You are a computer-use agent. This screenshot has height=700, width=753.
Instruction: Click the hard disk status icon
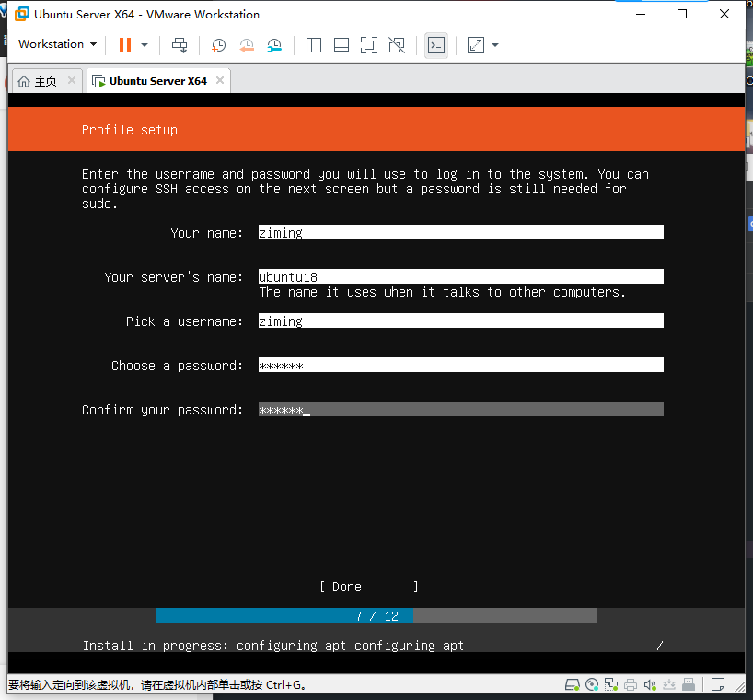pyautogui.click(x=572, y=684)
